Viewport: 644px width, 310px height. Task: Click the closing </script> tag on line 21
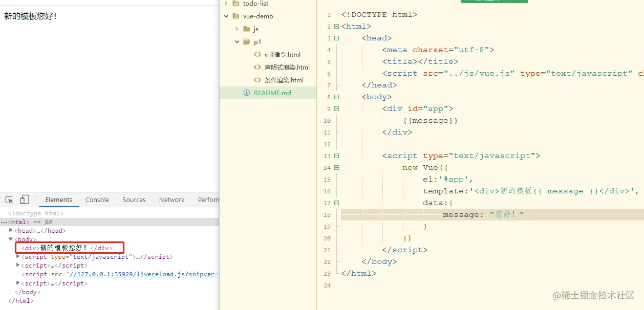tap(405, 250)
